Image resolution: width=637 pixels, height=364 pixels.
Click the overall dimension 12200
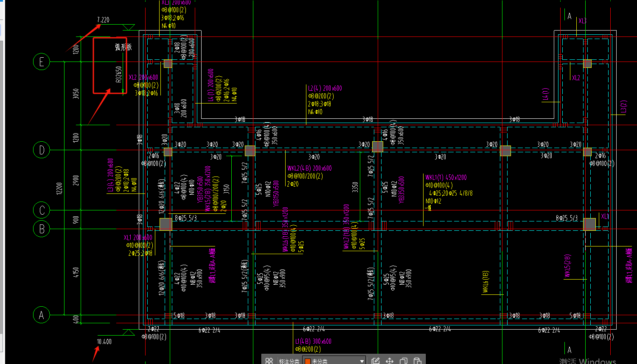coord(59,188)
